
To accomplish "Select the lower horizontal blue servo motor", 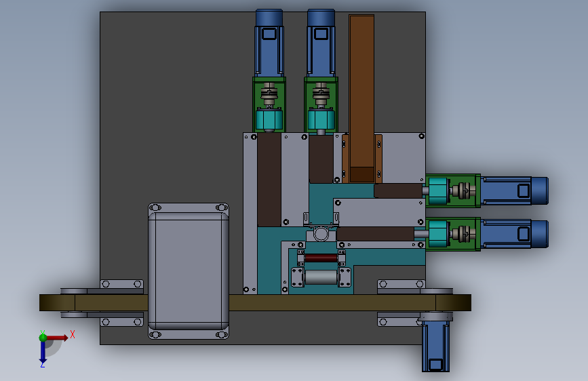I will pyautogui.click(x=515, y=234).
